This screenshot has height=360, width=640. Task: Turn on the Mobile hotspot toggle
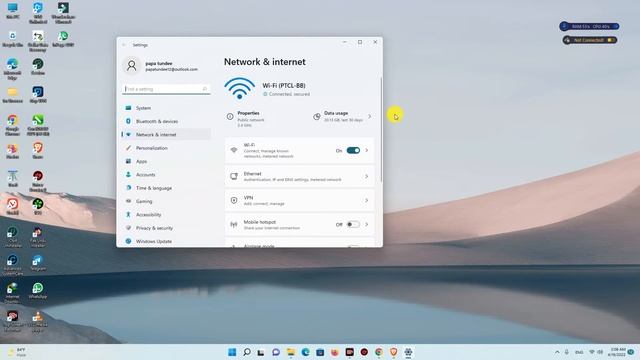pos(353,224)
